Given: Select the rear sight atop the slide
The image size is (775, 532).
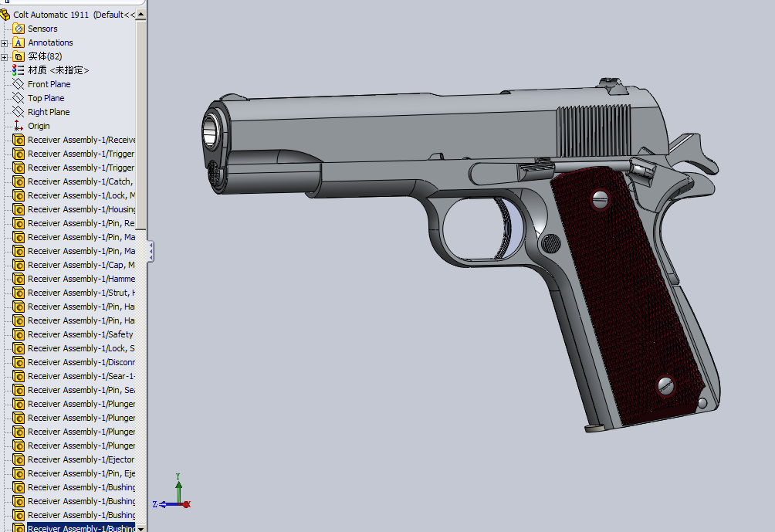Looking at the screenshot, I should (612, 86).
